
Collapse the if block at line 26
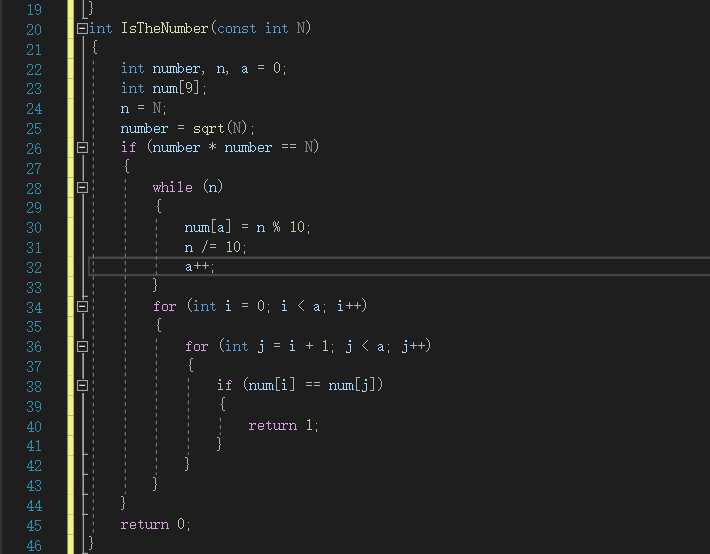coord(82,148)
